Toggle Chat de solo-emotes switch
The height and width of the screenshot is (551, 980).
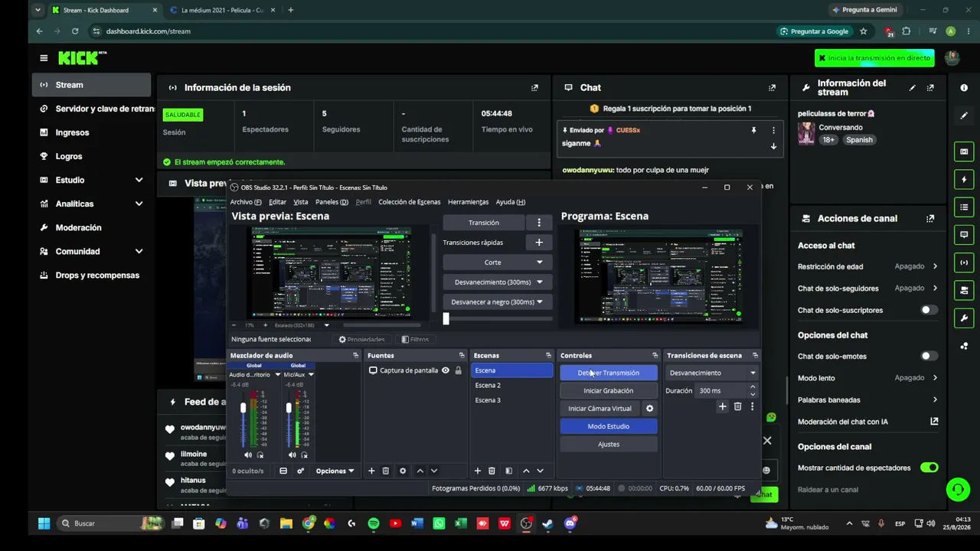coord(929,356)
